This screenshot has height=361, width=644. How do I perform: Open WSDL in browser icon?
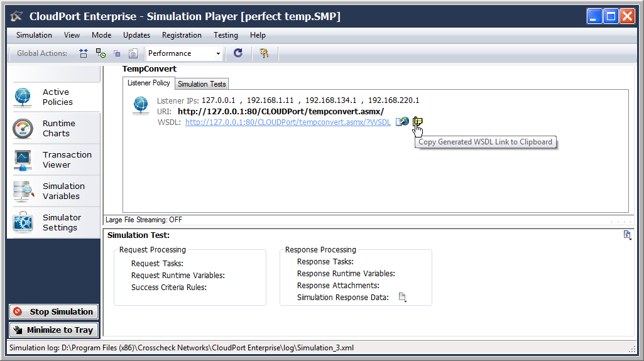coord(402,121)
